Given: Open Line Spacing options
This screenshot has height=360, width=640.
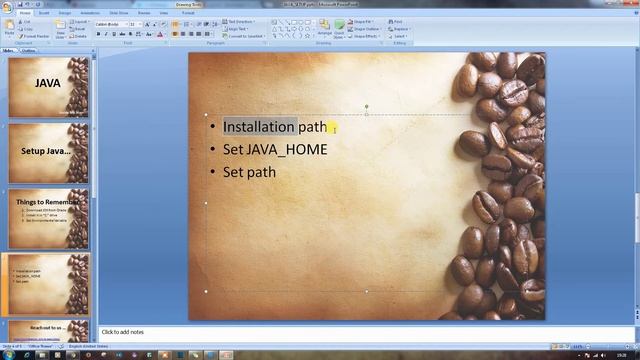Looking at the screenshot, I should tap(216, 24).
